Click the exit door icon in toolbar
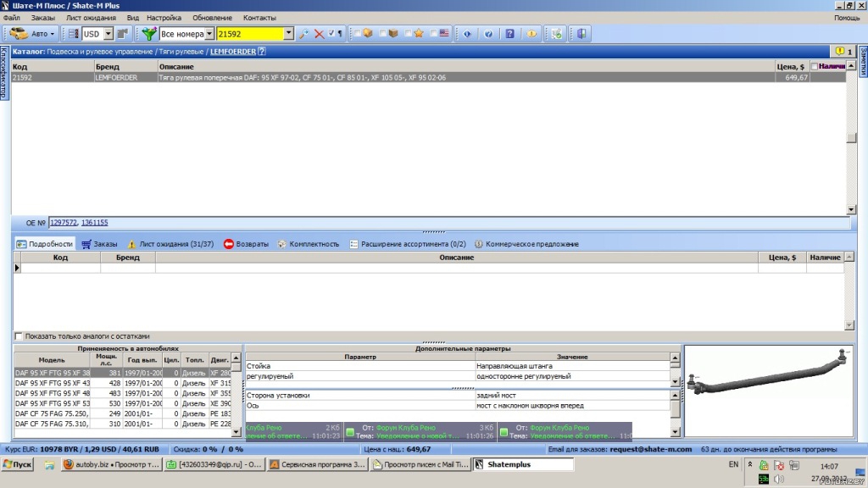Image resolution: width=868 pixels, height=488 pixels. pyautogui.click(x=581, y=34)
